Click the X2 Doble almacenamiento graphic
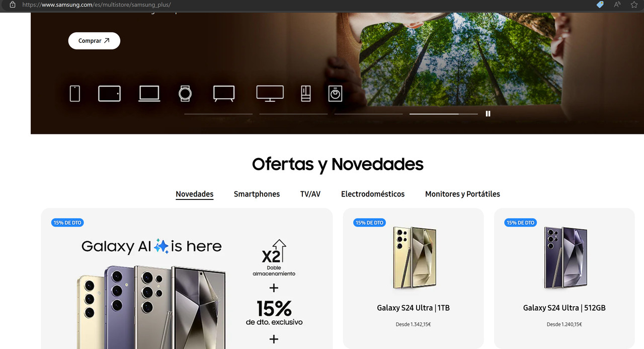The width and height of the screenshot is (644, 349). coord(274,257)
